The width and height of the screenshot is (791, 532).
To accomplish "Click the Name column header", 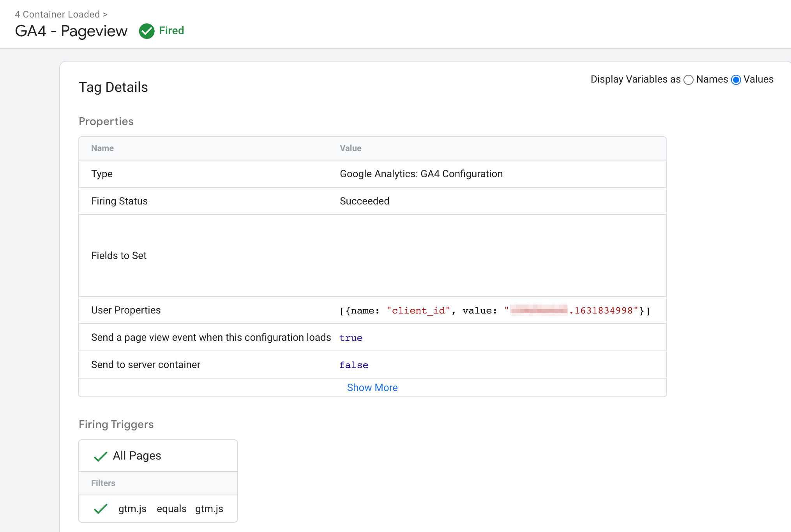I will pos(102,148).
